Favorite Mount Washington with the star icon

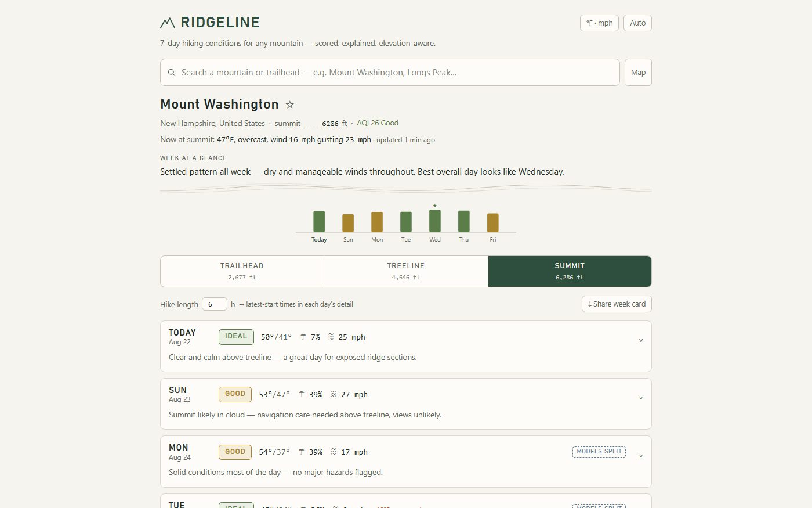click(290, 105)
